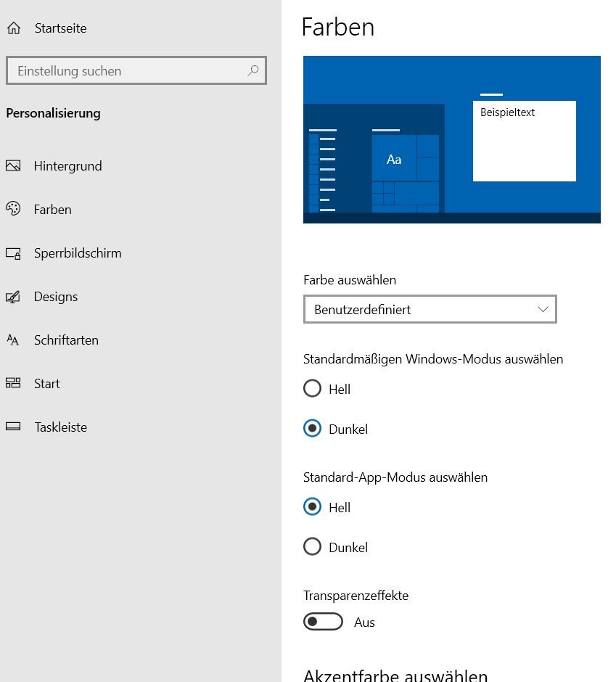Focus the Einstellung suchen field
Screen dimensions: 616x682
[x=136, y=70]
